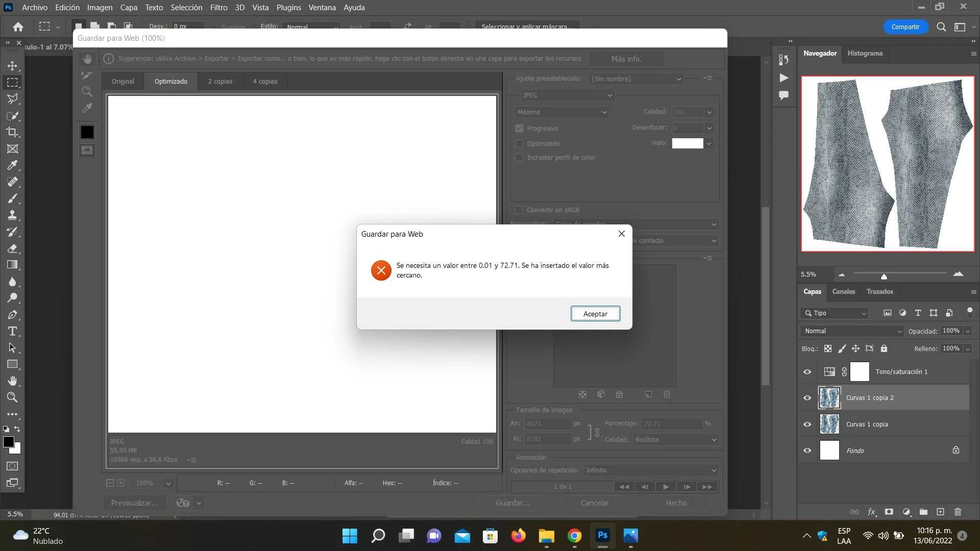Open the Filtro menu

218,8
